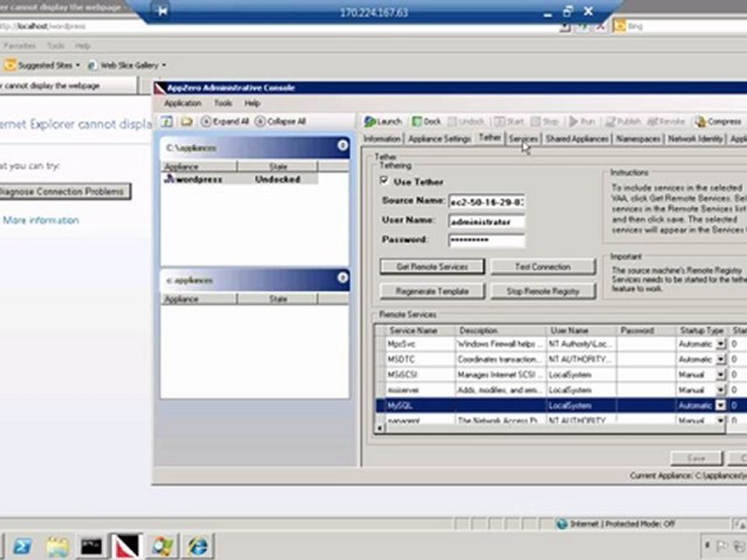Click the wordpress appliance icon

(x=169, y=179)
